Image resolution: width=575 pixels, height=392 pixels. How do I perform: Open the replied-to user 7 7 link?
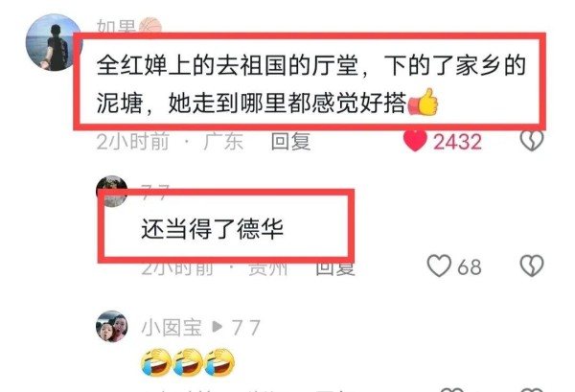click(x=246, y=328)
